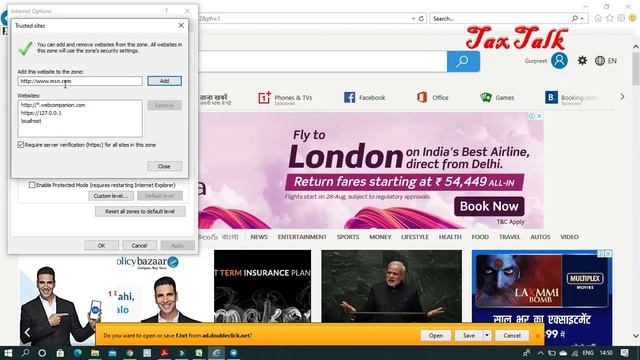The width and height of the screenshot is (640, 360).
Task: Close the London flight ad with X
Action: click(x=539, y=116)
